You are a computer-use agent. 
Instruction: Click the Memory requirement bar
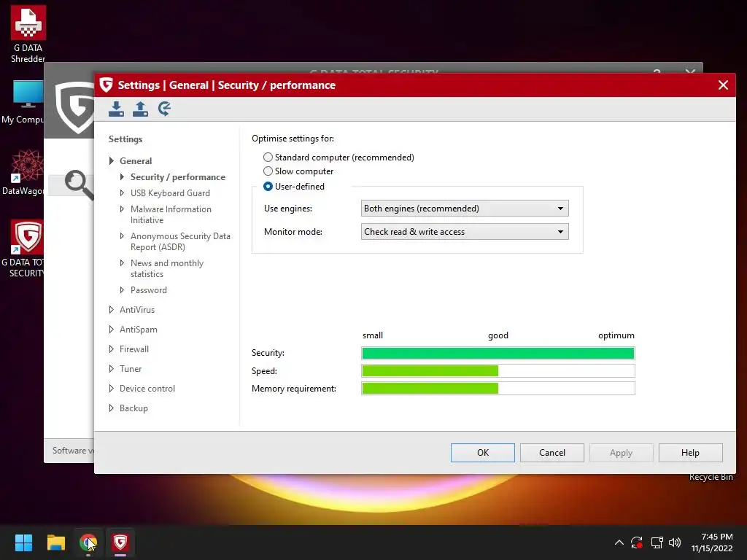click(498, 388)
